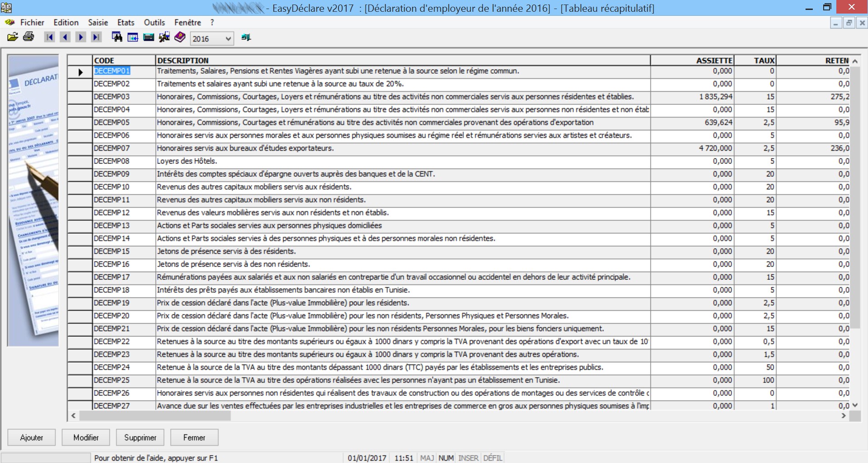Go to next record arrow
868x463 pixels.
click(81, 38)
